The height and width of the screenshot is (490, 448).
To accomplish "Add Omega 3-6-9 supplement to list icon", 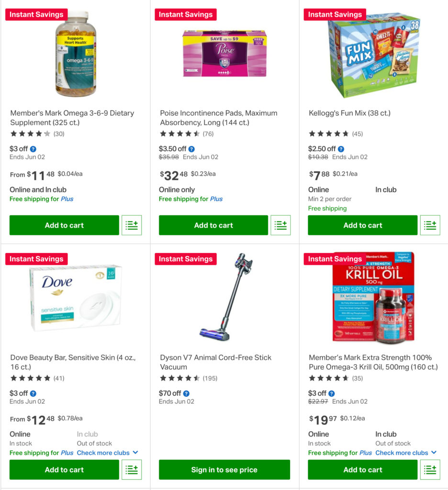I will point(132,225).
